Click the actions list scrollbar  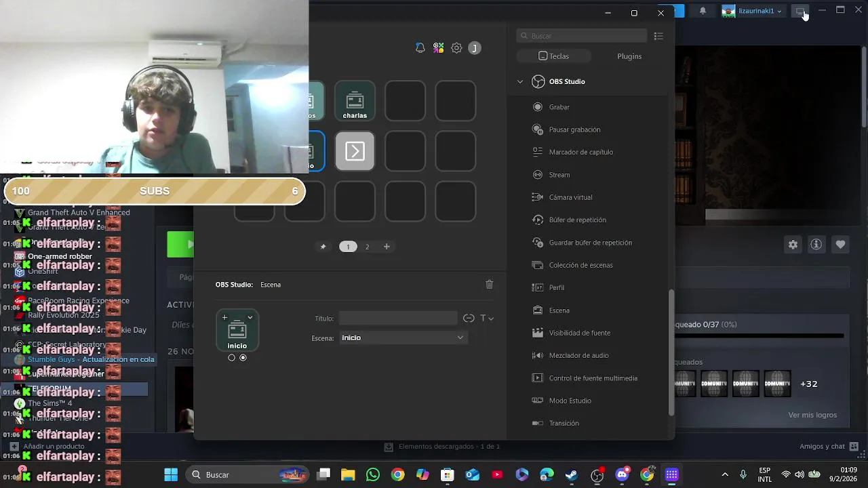coord(671,352)
